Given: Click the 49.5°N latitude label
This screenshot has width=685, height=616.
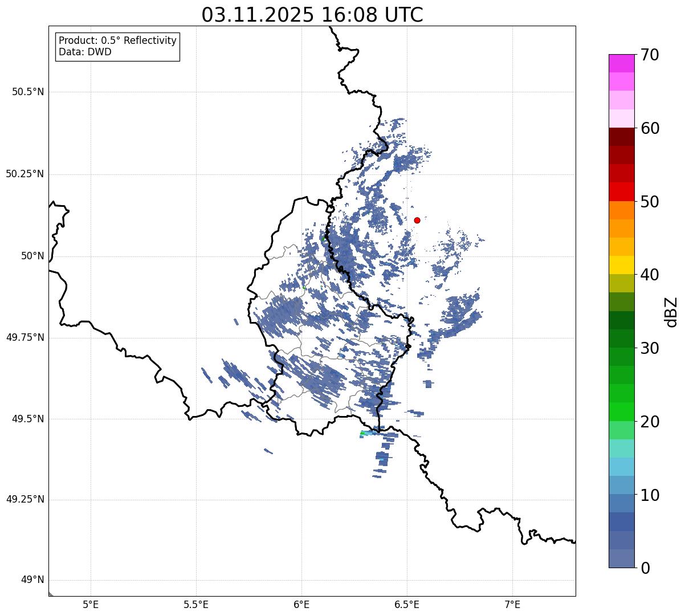Looking at the screenshot, I should (28, 419).
